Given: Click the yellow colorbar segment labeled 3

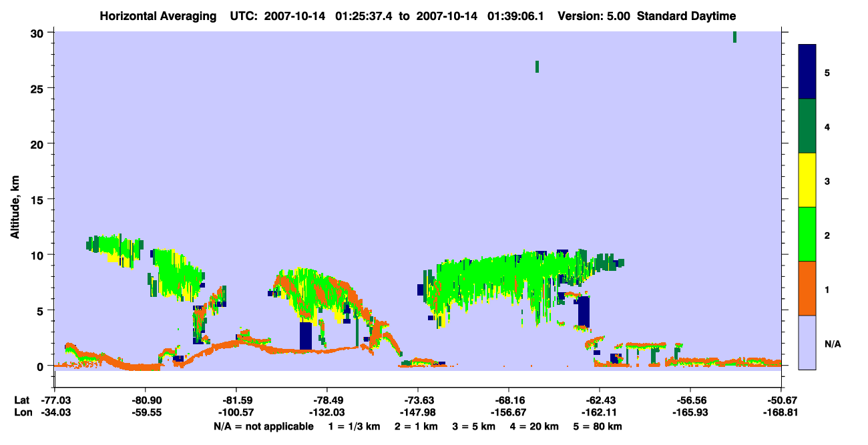Looking at the screenshot, I should pos(807,180).
